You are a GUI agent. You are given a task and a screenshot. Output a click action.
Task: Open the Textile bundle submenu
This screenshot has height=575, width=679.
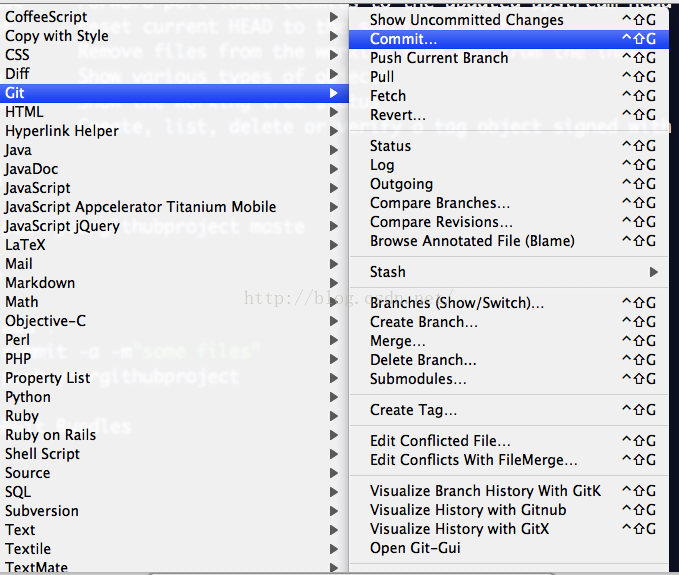(174, 549)
